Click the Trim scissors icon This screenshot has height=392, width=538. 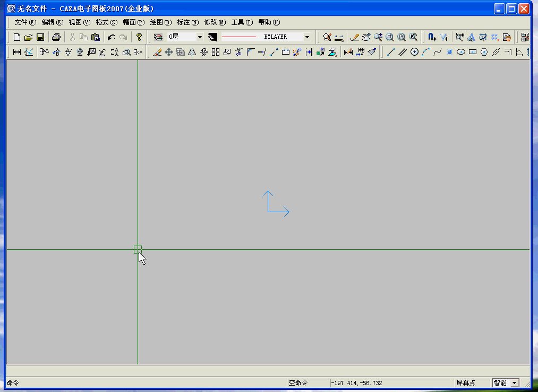239,52
